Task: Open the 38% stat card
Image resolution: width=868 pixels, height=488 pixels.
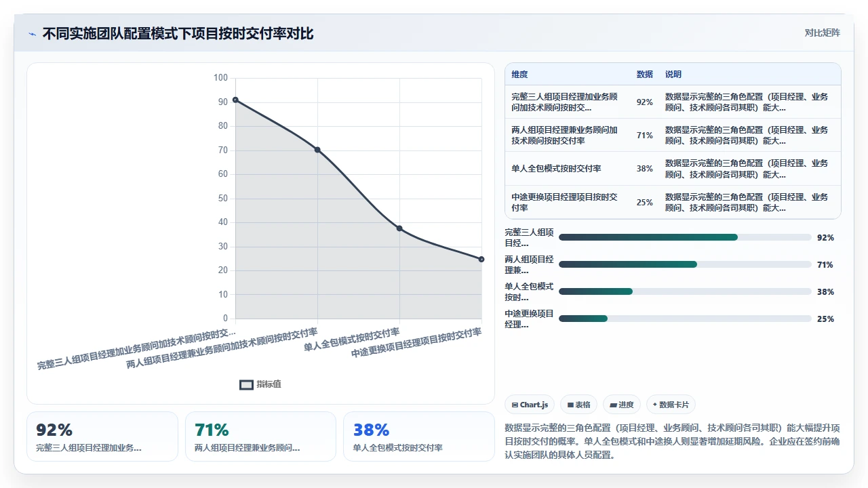Action: [419, 436]
